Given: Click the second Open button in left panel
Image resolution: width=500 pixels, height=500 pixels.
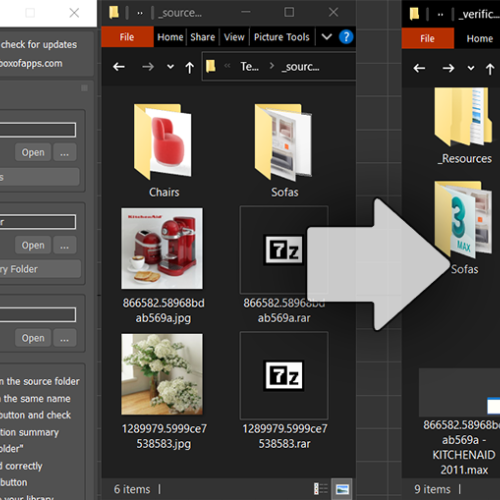Looking at the screenshot, I should click(33, 245).
